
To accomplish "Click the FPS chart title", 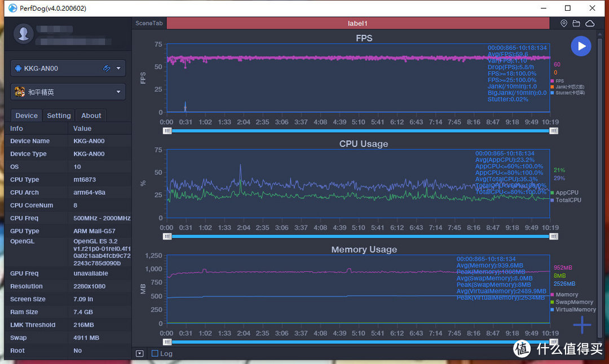I will click(364, 38).
